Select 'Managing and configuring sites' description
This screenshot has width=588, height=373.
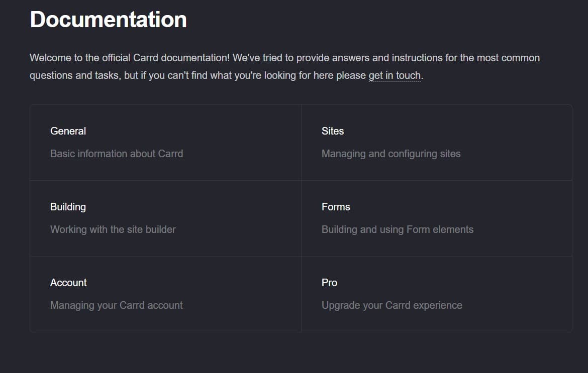point(391,154)
